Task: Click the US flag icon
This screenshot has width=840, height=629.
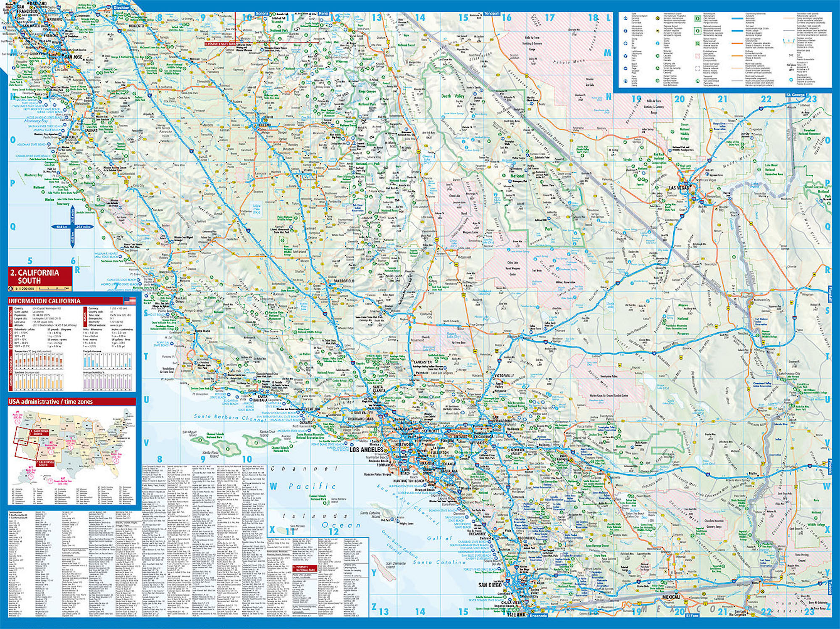Action: [x=130, y=301]
